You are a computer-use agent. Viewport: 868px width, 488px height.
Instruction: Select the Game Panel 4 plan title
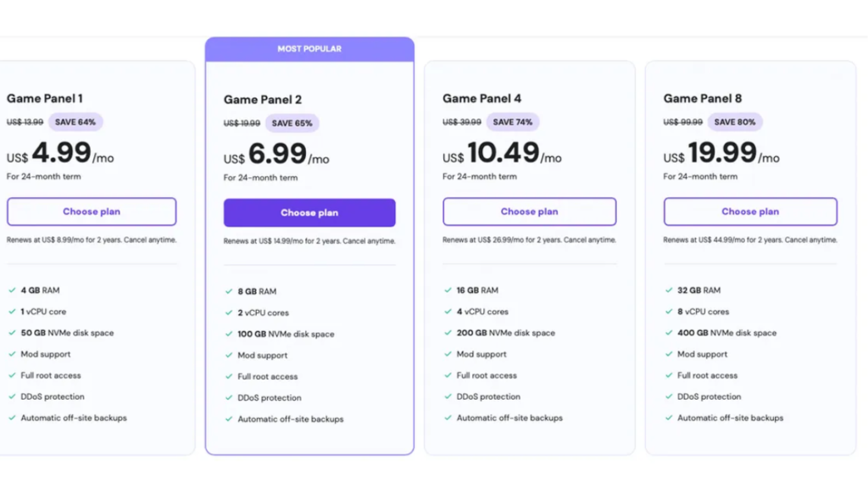pos(481,97)
